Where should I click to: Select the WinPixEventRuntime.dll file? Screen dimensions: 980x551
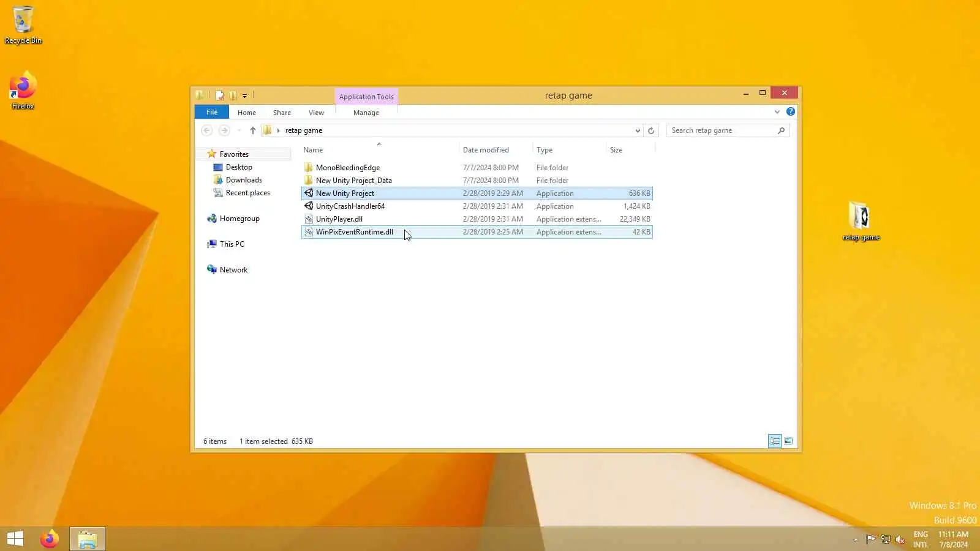(477, 232)
